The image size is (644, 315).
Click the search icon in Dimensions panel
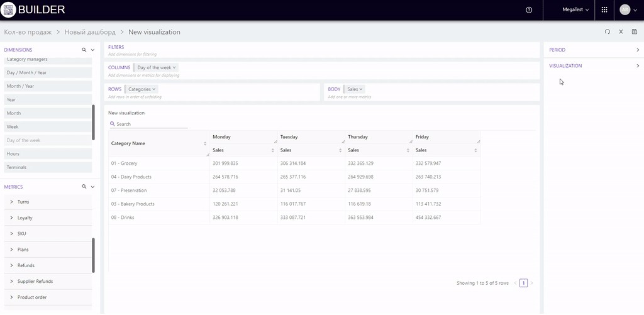tap(84, 50)
